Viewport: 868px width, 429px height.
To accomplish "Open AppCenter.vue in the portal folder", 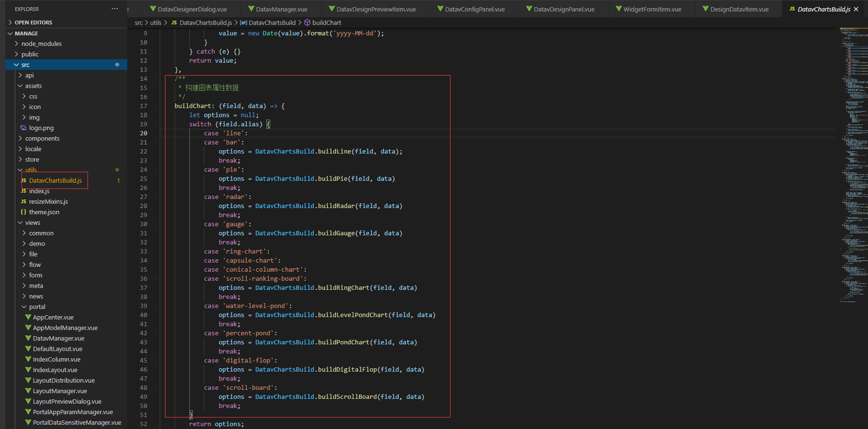I will point(53,317).
